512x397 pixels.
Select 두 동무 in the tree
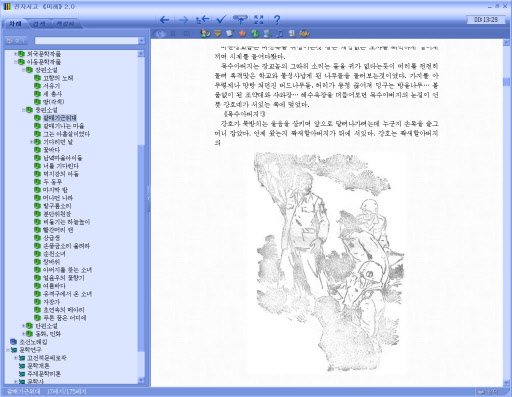(52, 182)
